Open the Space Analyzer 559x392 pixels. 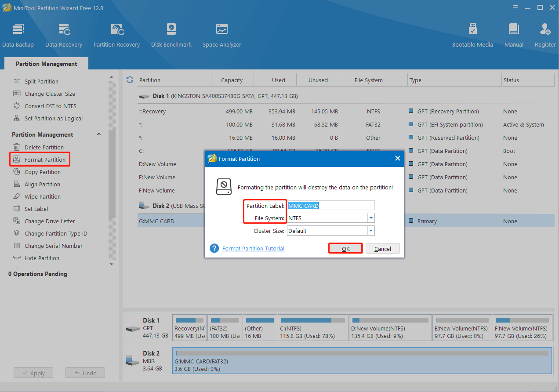coord(221,34)
